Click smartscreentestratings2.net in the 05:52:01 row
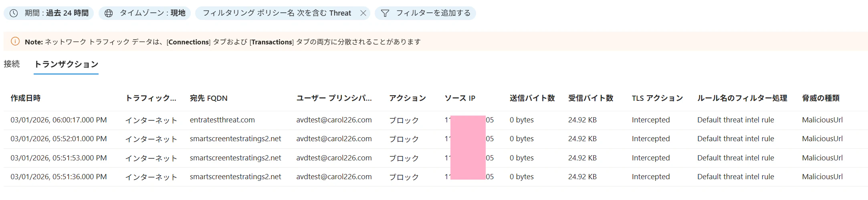868x200 pixels. tap(235, 139)
